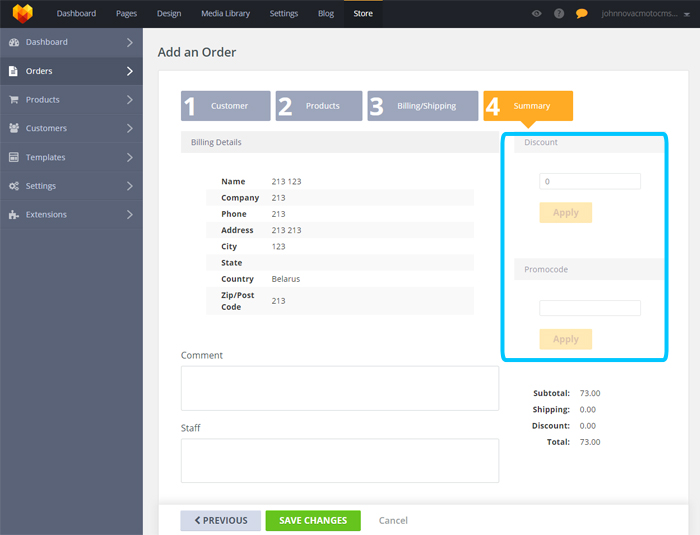This screenshot has width=700, height=535.
Task: Click into the Staff text area
Action: [340, 461]
